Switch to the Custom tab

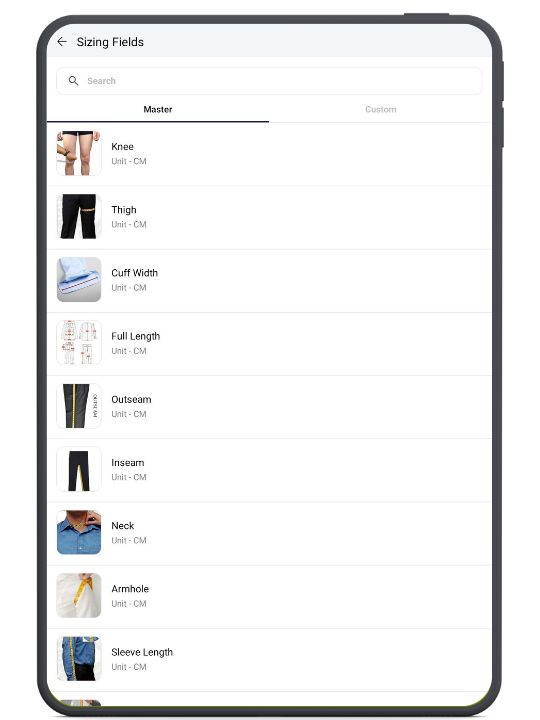point(380,109)
